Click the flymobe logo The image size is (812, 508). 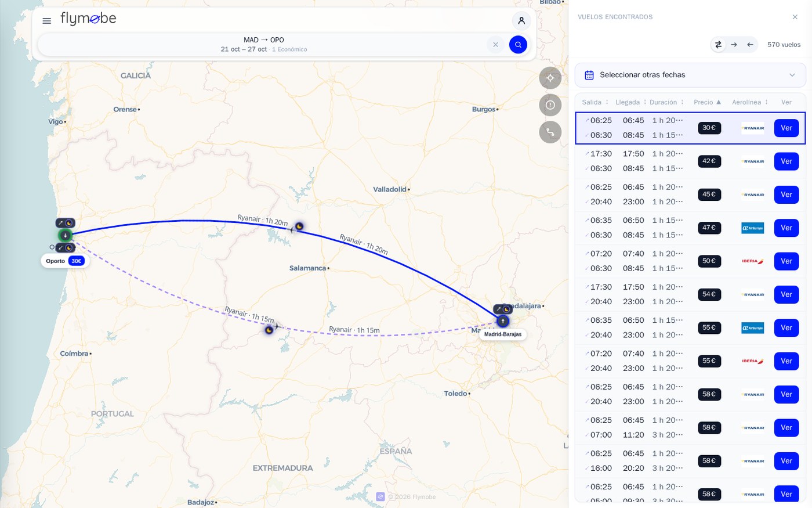(x=88, y=19)
